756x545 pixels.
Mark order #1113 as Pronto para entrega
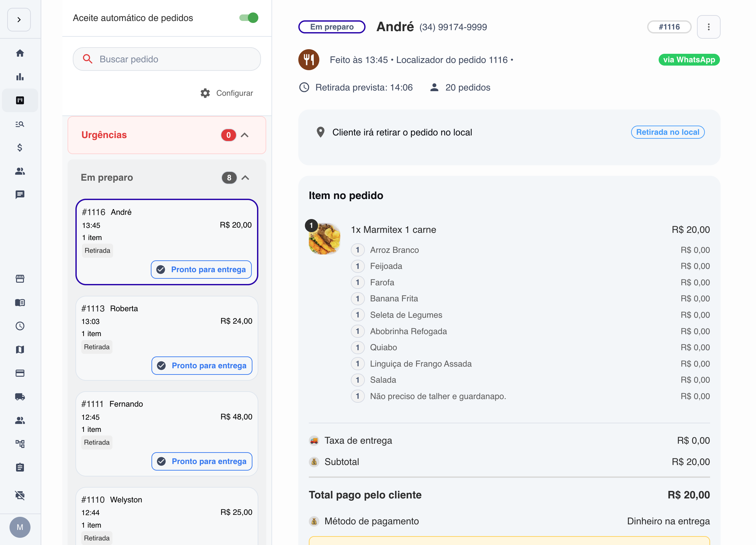coord(202,365)
